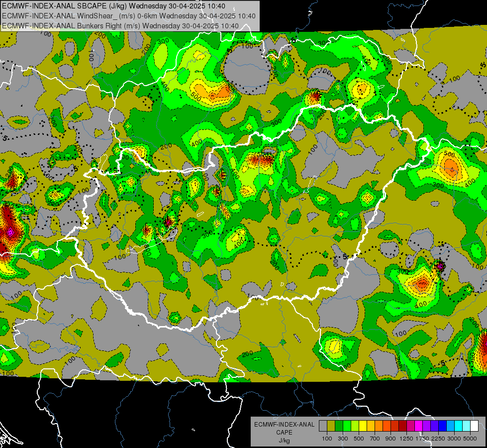Click the Bunkers Right (m/s) header line
The height and width of the screenshot is (448, 487).
[x=120, y=26]
